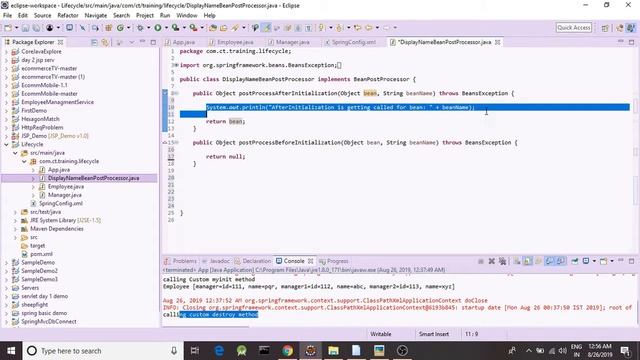640x360 pixels.
Task: Open the New file dropdown arrow
Action: point(16,28)
